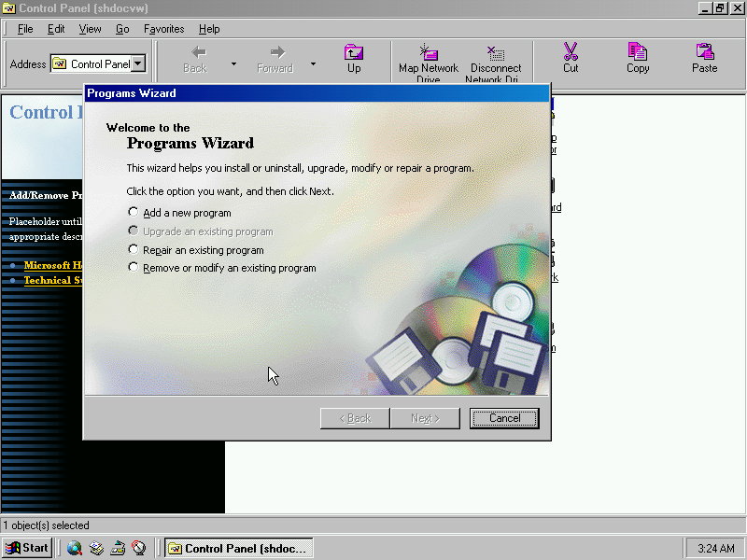The image size is (747, 560).
Task: Click the Paste clipboard icon
Action: (x=705, y=52)
